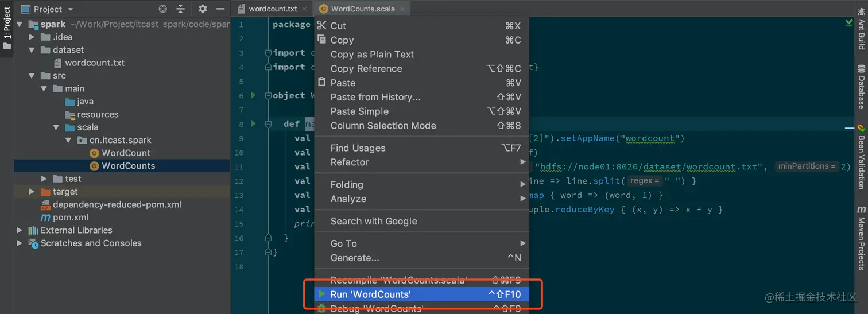The image size is (868, 314).
Task: Open the Analyze submenu
Action: (x=421, y=199)
